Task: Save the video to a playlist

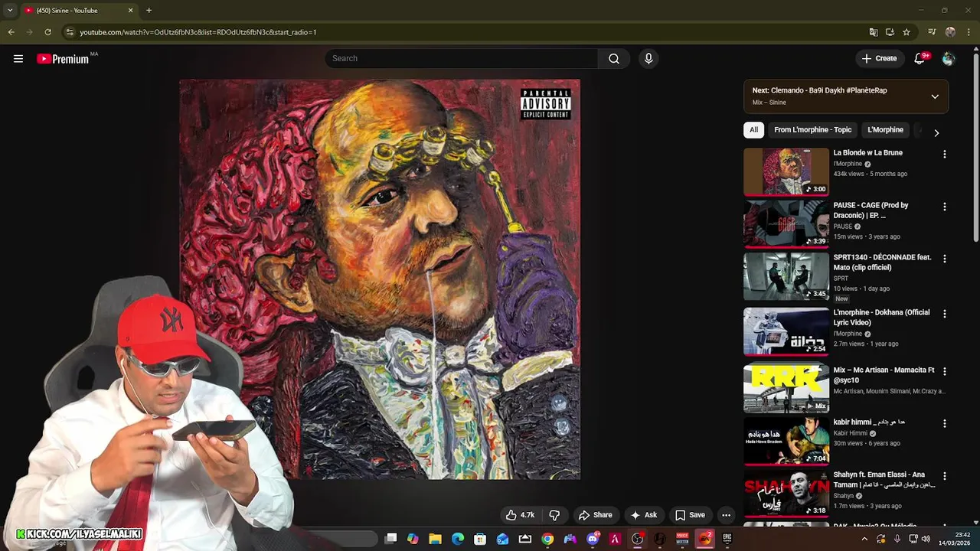Action: 689,515
